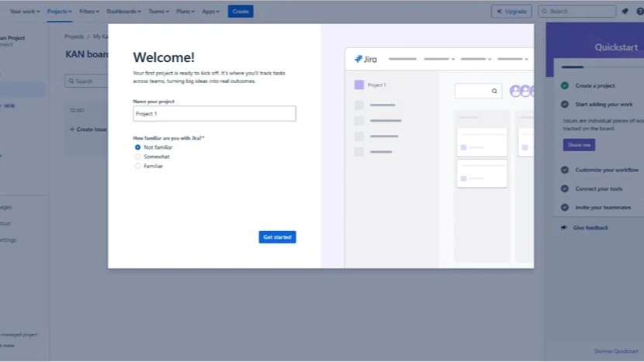Choose the Somewhat radio option
This screenshot has width=644, height=362.
pyautogui.click(x=137, y=157)
